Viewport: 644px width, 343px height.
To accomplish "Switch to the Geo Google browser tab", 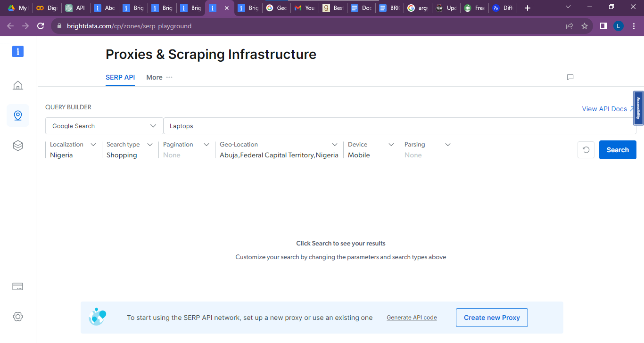I will pyautogui.click(x=276, y=8).
